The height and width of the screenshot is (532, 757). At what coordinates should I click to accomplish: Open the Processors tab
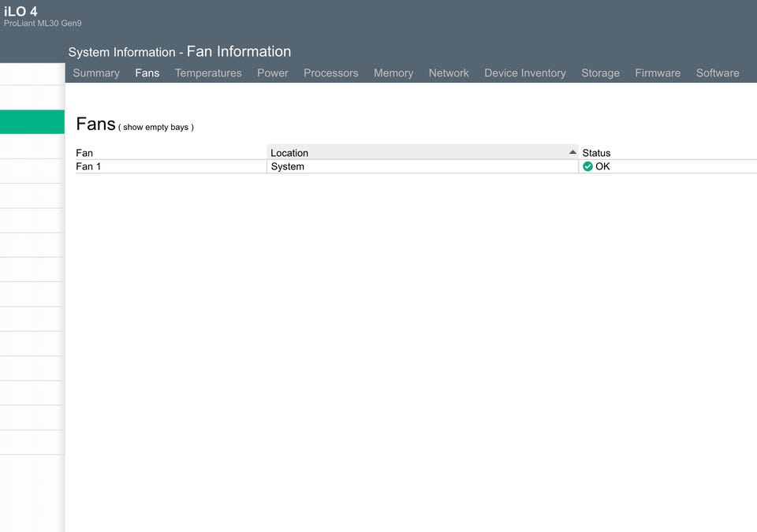[x=330, y=73]
